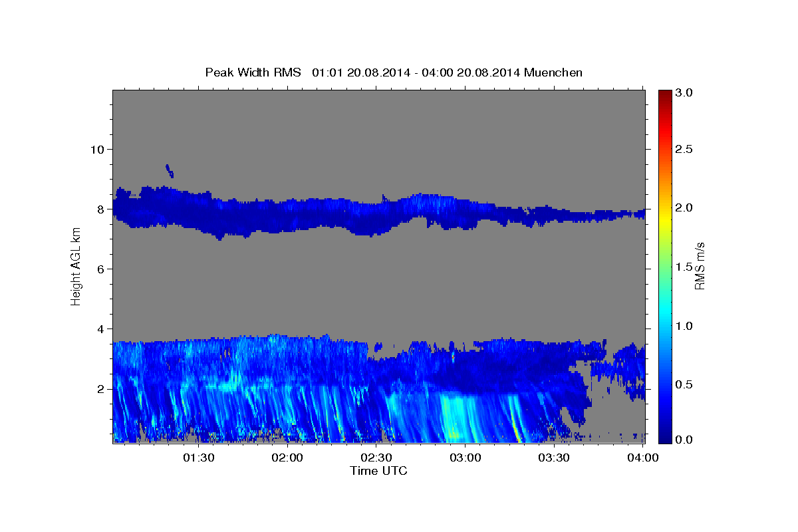
Task: Click the height tick label 10
Action: tap(96, 149)
